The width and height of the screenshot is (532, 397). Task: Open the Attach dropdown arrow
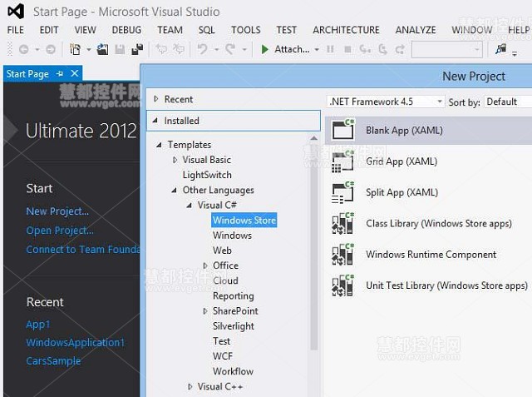[x=317, y=50]
